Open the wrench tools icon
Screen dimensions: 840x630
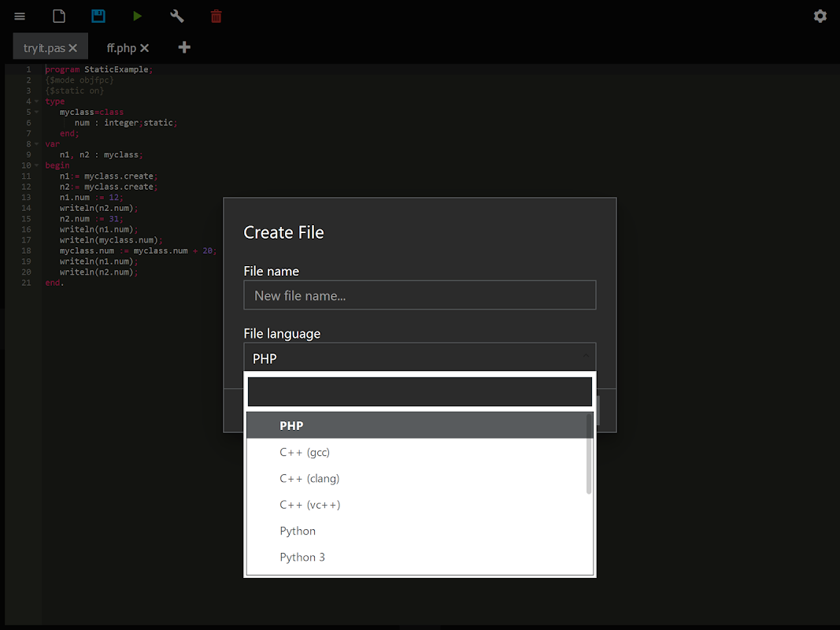click(177, 17)
